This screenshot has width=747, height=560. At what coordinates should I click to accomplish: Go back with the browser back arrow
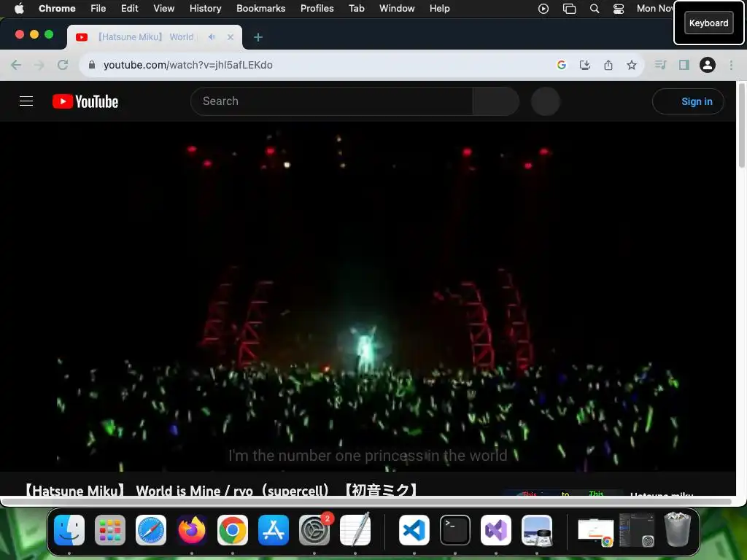pyautogui.click(x=16, y=65)
